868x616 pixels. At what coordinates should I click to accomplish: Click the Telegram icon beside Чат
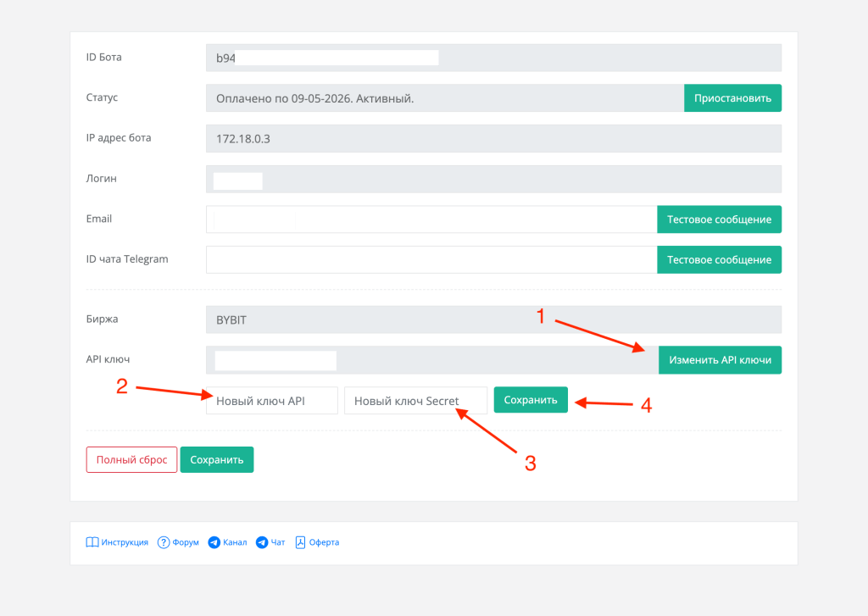262,542
